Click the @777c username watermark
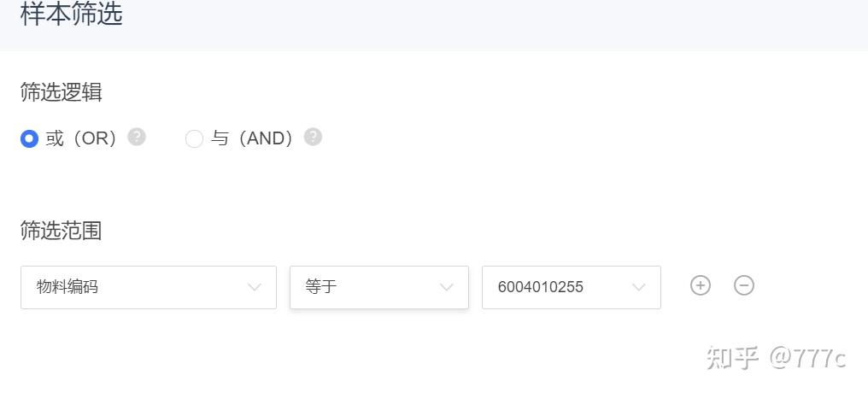 coord(807,358)
